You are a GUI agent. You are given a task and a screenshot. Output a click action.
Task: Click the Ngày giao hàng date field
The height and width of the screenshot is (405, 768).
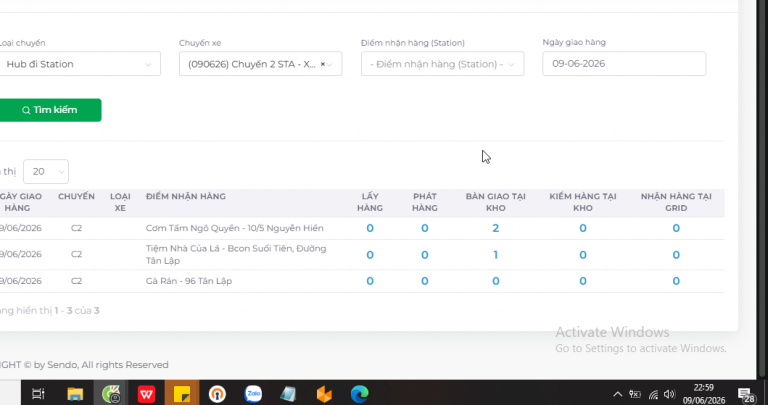[x=624, y=64]
